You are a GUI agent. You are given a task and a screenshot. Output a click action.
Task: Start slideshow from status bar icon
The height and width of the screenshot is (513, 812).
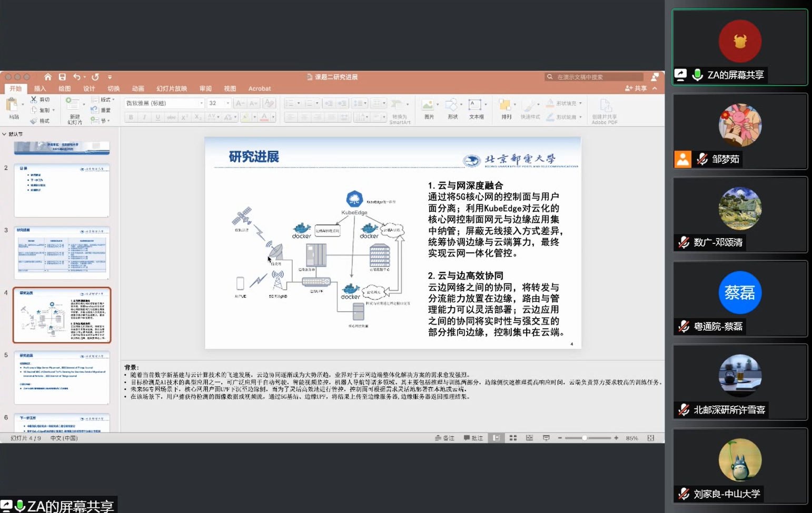click(546, 438)
